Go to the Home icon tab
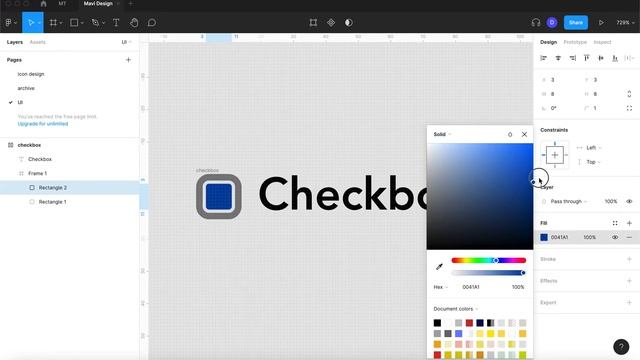Screen dimensions: 640x360 click(43, 4)
